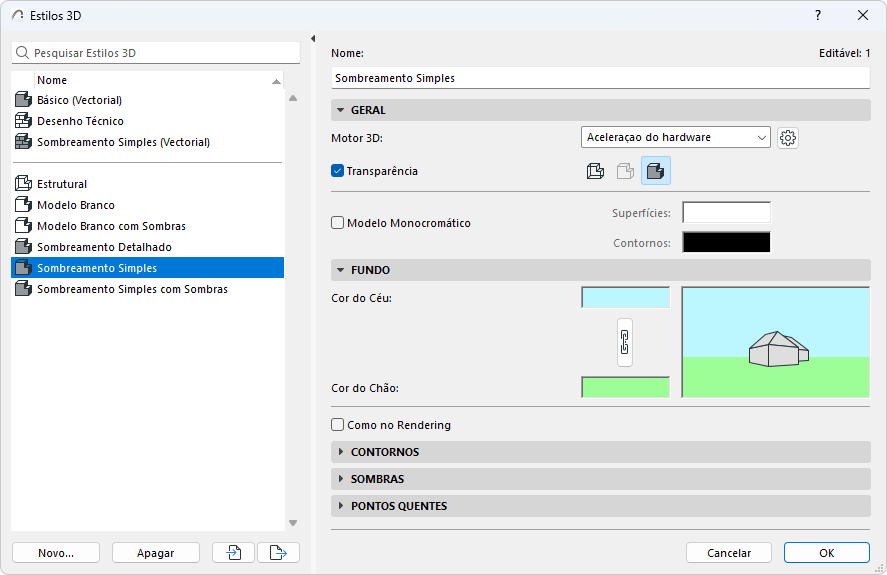Viewport: 887px width, 575px height.
Task: Expand the SOMBRAS section
Action: tap(600, 479)
